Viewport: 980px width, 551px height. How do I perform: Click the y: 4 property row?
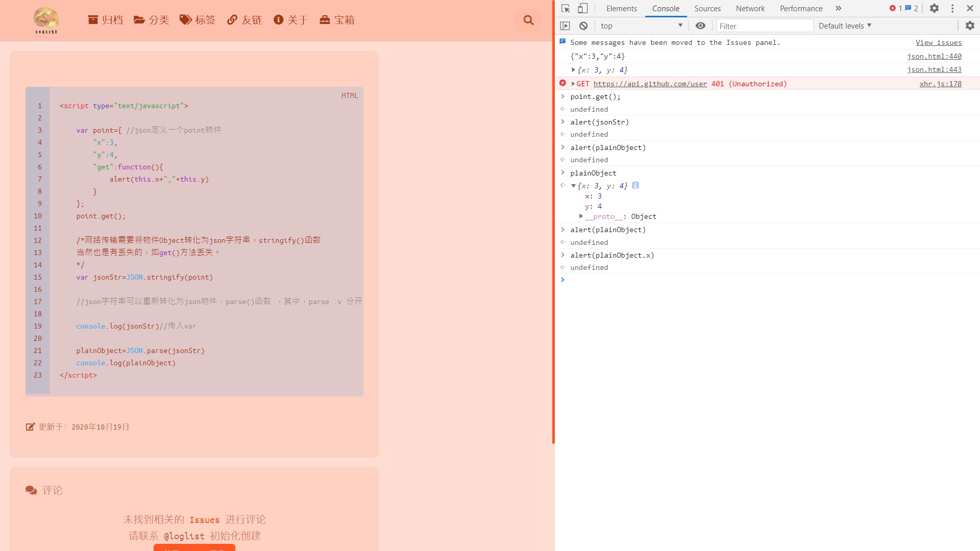(x=593, y=206)
